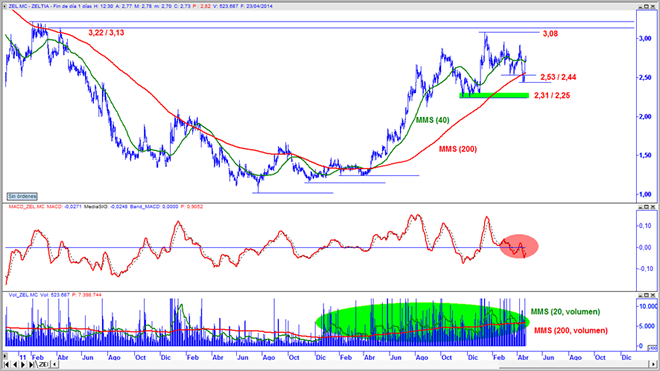Minimize the ZELTIA price pane
Screen dimensions: 660x371
tap(640, 7)
